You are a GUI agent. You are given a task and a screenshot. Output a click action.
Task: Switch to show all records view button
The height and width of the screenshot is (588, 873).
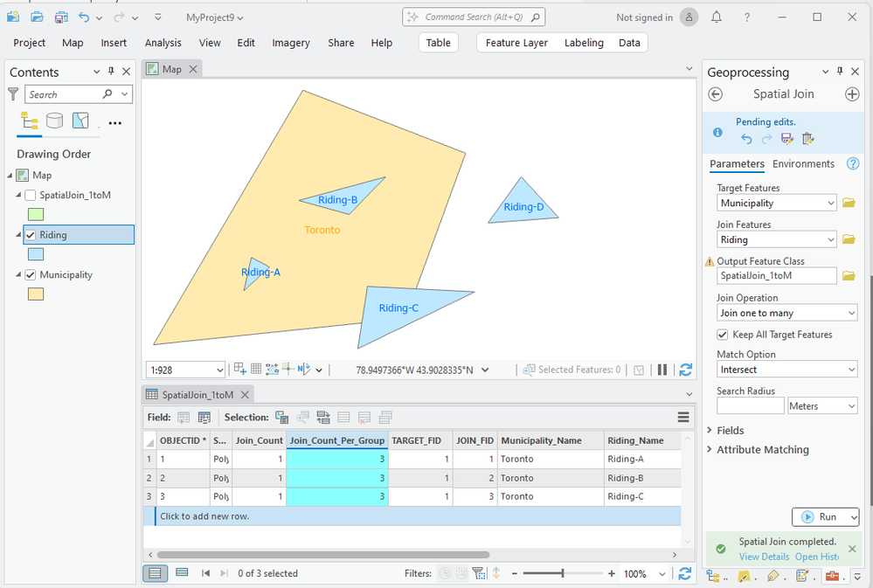(x=155, y=573)
